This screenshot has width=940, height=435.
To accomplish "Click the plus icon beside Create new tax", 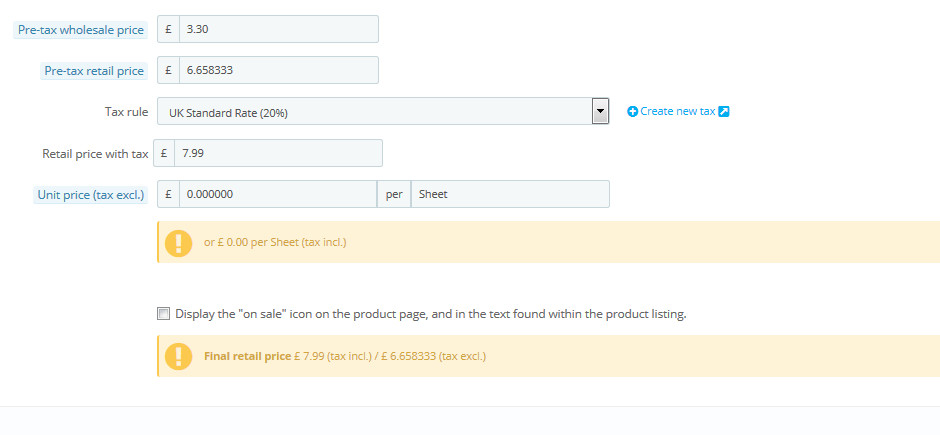I will tap(632, 111).
